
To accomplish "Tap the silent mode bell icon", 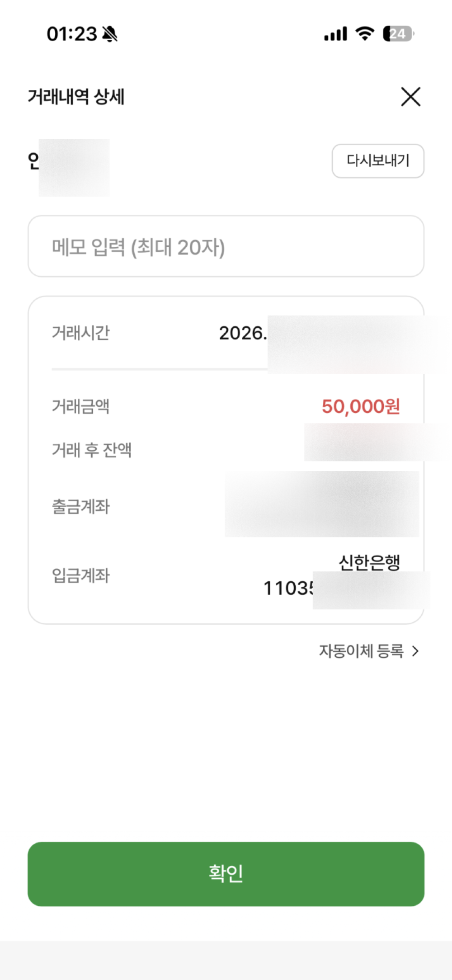I will (110, 34).
